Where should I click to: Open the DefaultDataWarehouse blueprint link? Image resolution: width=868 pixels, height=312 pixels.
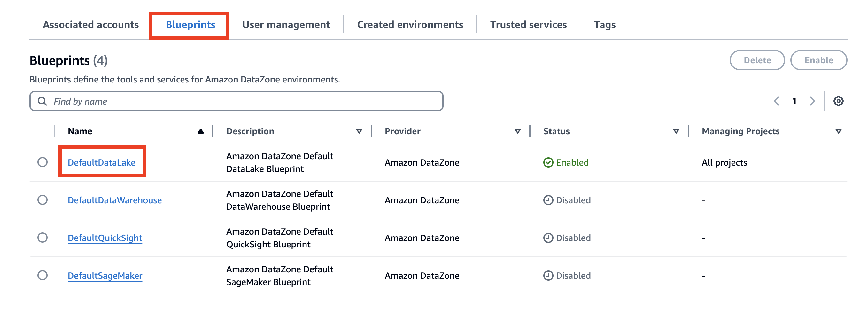(x=114, y=200)
